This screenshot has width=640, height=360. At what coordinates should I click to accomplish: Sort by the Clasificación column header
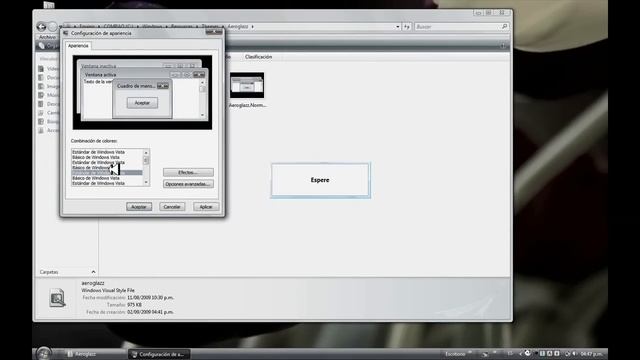(258, 57)
